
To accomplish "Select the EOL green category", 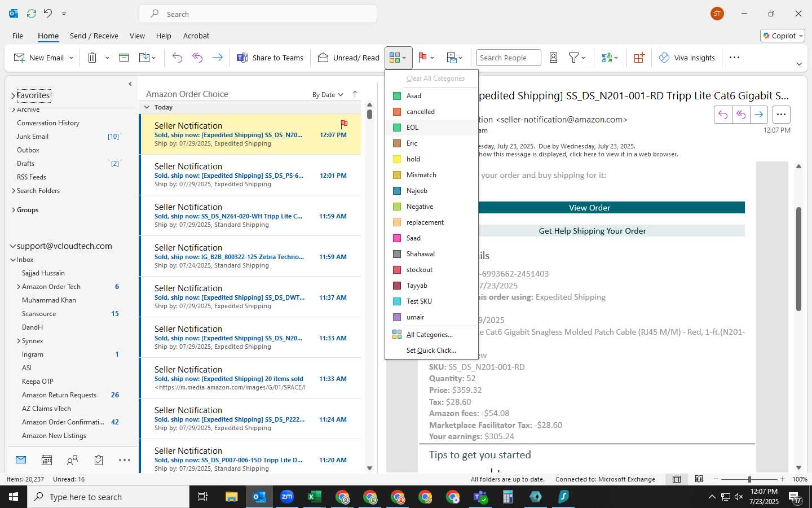I will tap(431, 128).
